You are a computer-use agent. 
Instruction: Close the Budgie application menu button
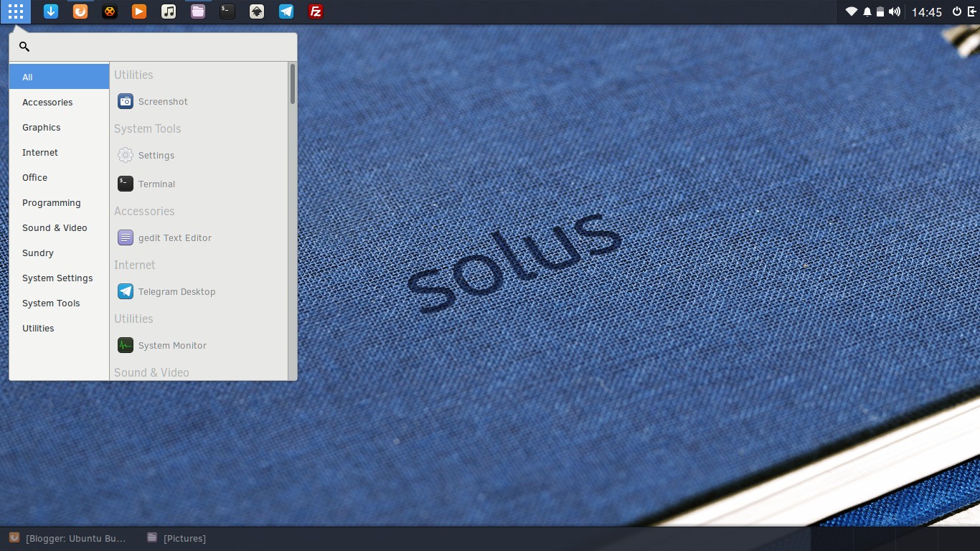[x=15, y=11]
